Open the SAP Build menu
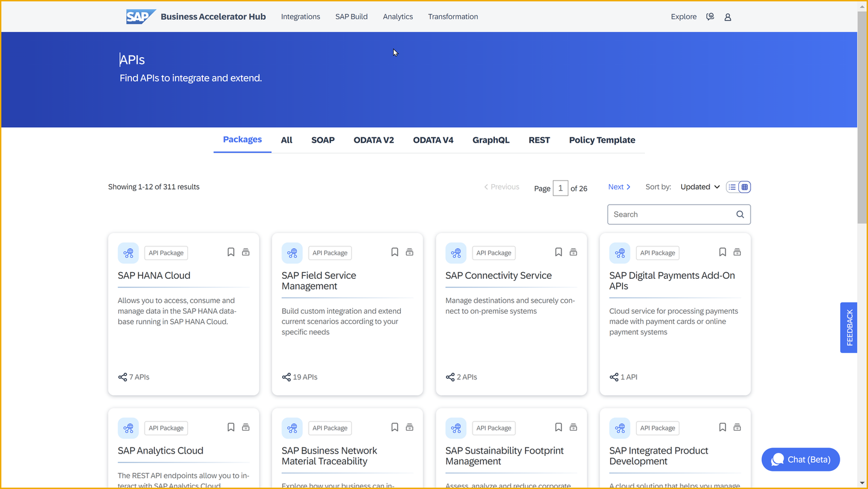Image resolution: width=868 pixels, height=489 pixels. click(x=351, y=17)
